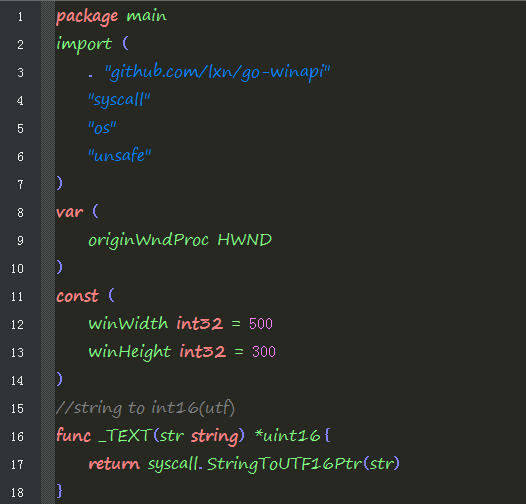The height and width of the screenshot is (504, 526).
Task: Click the 'string' parameter type on line 16
Action: 215,437
